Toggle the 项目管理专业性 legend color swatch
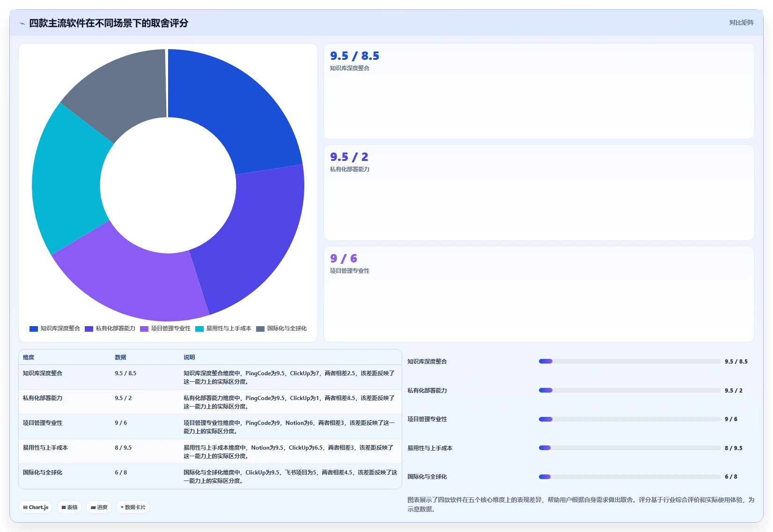The height and width of the screenshot is (532, 773). 144,328
